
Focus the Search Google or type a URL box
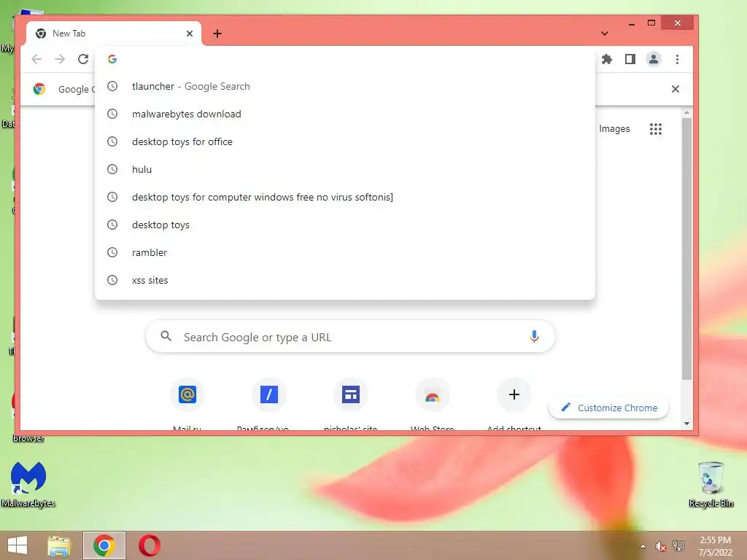click(x=350, y=337)
